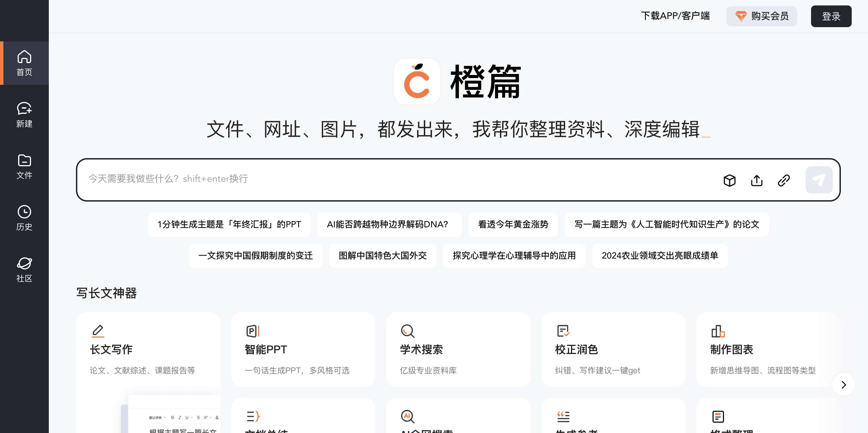Open the 新建 (new chat) sidebar icon
Screen dimensions: 868x433
pos(24,115)
